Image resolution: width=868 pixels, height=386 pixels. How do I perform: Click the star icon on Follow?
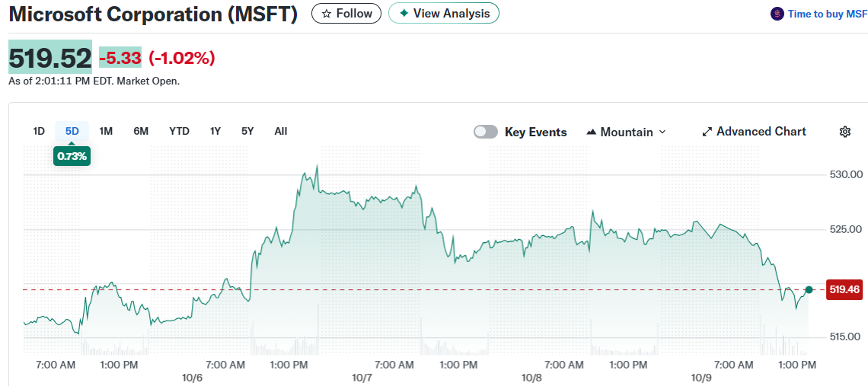[x=327, y=14]
